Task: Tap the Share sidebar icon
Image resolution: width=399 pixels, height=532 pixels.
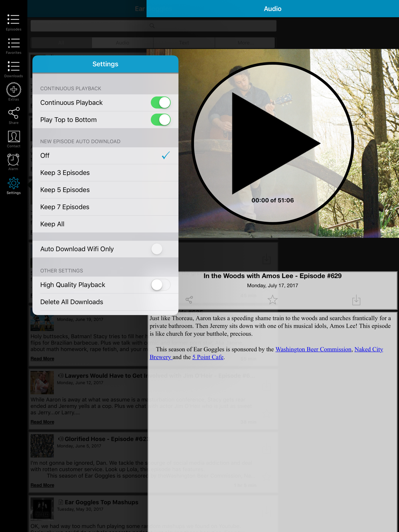Action: tap(13, 116)
